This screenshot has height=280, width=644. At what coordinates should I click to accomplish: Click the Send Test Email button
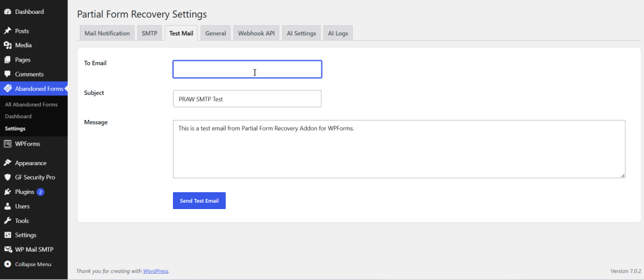pyautogui.click(x=199, y=200)
